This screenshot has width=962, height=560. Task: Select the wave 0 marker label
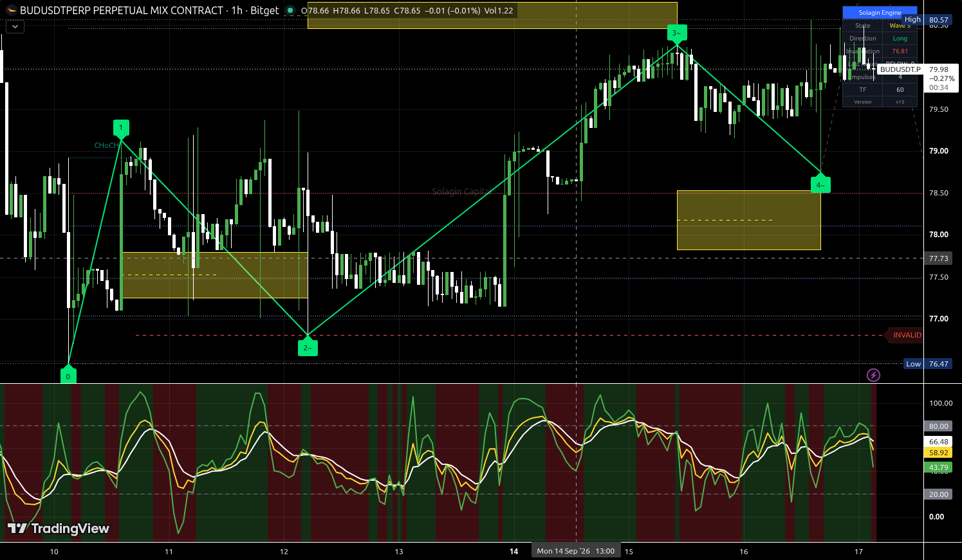[x=68, y=375]
